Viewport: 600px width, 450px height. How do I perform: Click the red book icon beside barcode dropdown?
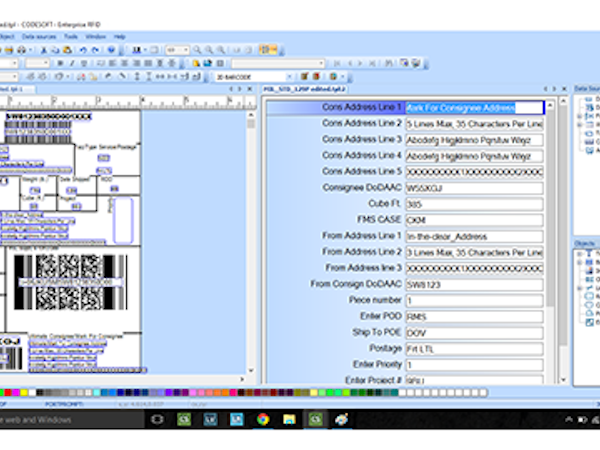(316, 77)
